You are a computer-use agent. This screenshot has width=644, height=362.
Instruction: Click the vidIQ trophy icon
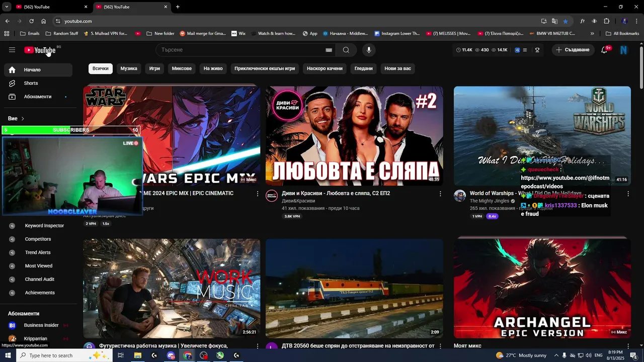[537, 50]
